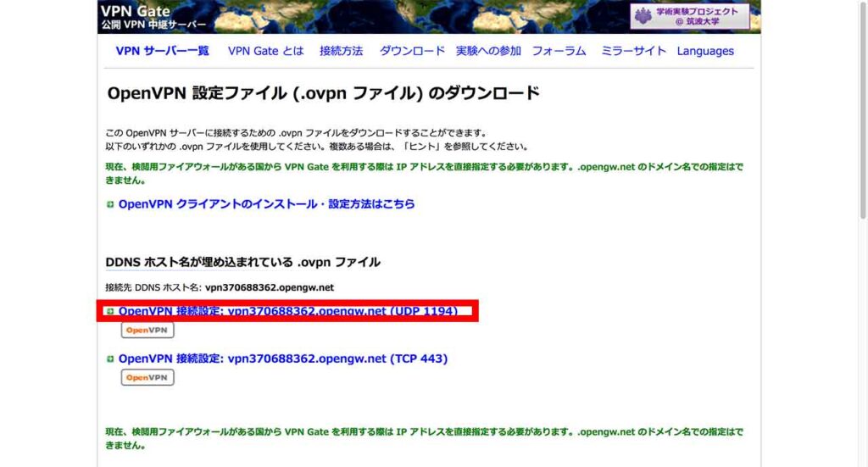868x467 pixels.
Task: Click green arrow icon beside TCP 443 link
Action: coord(110,359)
